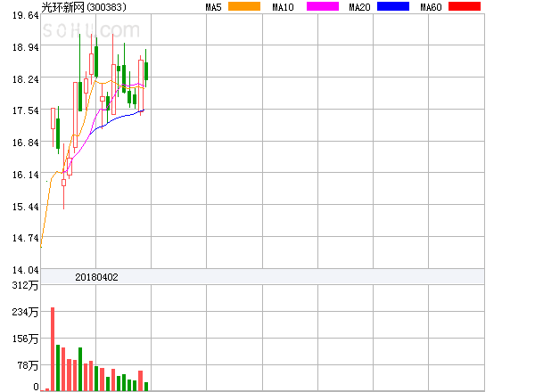Click the 14.04 price axis label

pos(26,270)
